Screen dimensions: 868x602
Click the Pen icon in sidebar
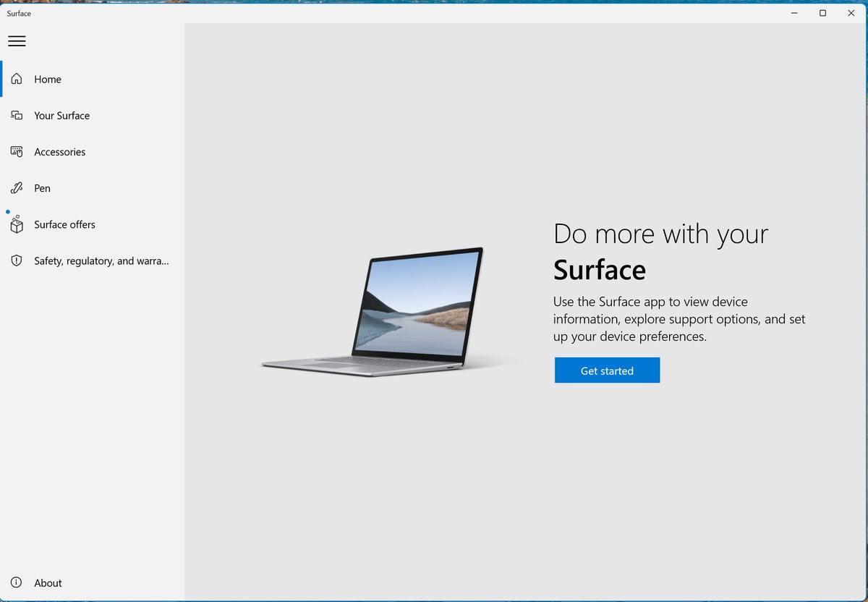tap(17, 188)
